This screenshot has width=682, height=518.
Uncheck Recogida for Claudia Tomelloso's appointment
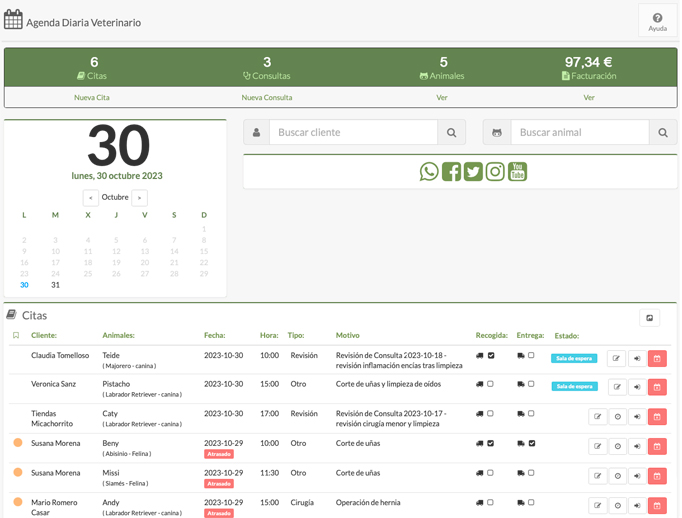[491, 356]
